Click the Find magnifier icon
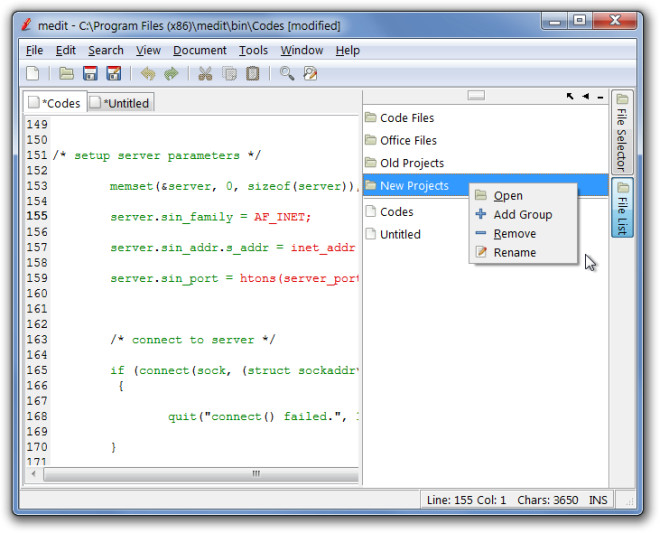660x533 pixels. pyautogui.click(x=287, y=74)
